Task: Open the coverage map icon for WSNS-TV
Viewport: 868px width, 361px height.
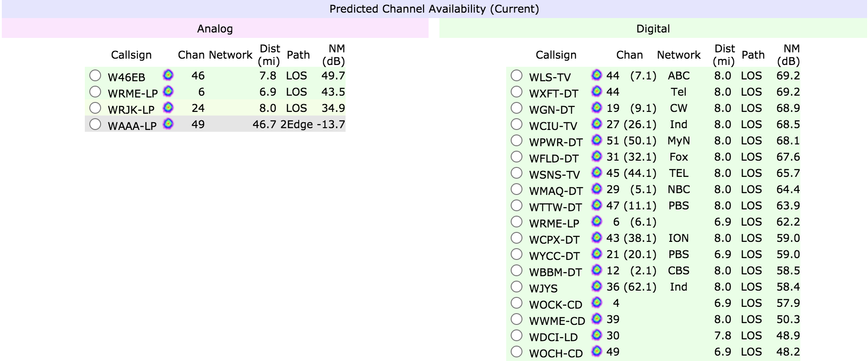Action: click(597, 172)
